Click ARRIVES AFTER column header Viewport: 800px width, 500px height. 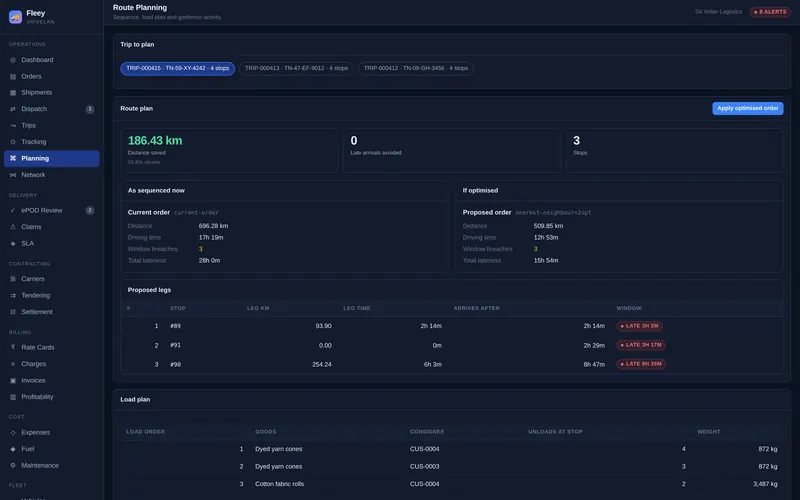click(x=477, y=309)
